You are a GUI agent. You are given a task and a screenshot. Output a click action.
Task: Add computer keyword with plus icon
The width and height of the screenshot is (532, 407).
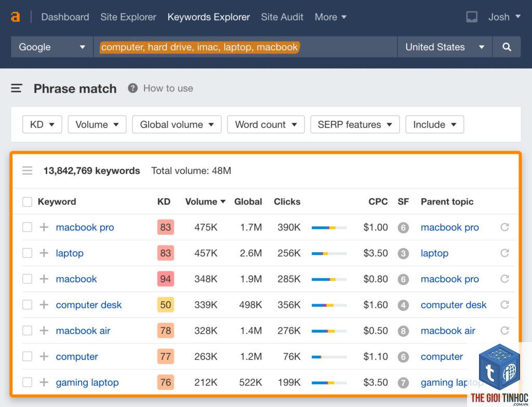coord(44,356)
